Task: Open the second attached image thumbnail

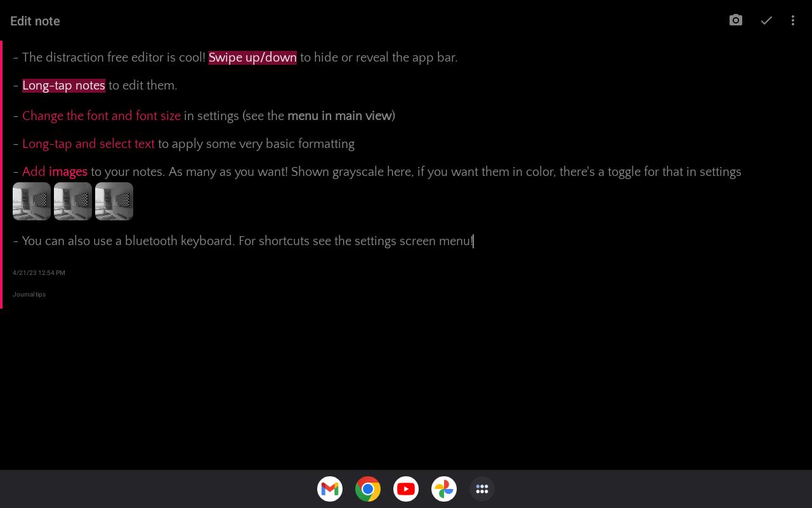Action: [73, 201]
